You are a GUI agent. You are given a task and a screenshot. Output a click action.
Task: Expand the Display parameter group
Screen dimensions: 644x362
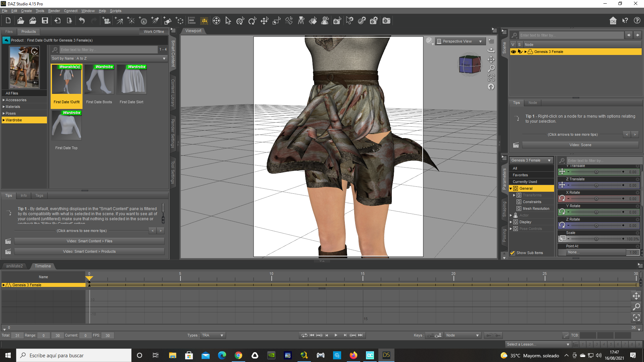pos(511,222)
